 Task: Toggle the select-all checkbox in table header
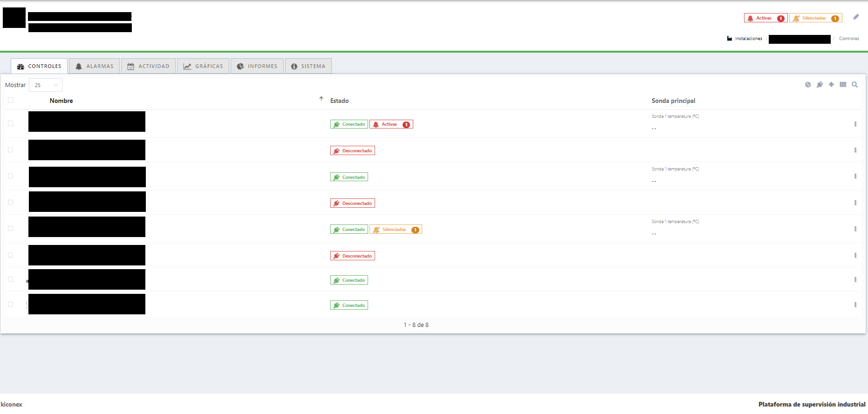11,100
